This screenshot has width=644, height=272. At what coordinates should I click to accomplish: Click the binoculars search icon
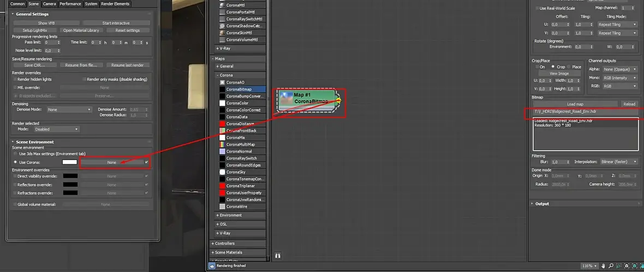278,256
